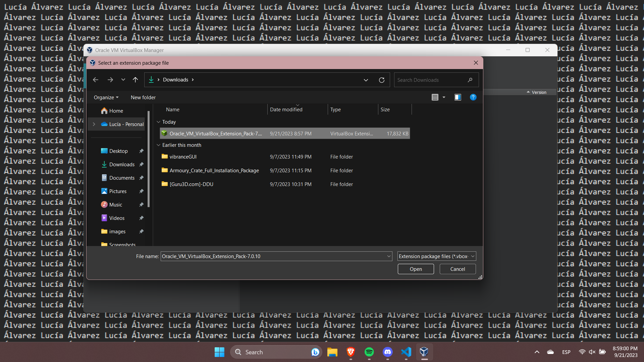The height and width of the screenshot is (362, 644).
Task: Navigate up to the parent folder
Action: point(135,80)
